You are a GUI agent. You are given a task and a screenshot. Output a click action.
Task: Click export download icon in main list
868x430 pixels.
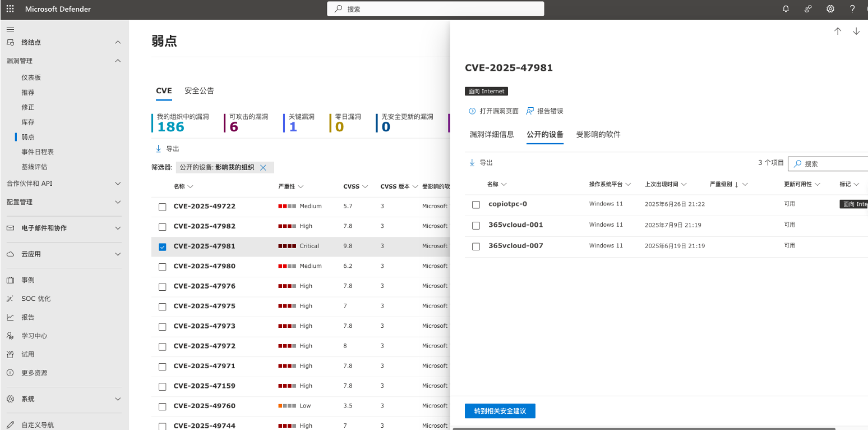158,149
